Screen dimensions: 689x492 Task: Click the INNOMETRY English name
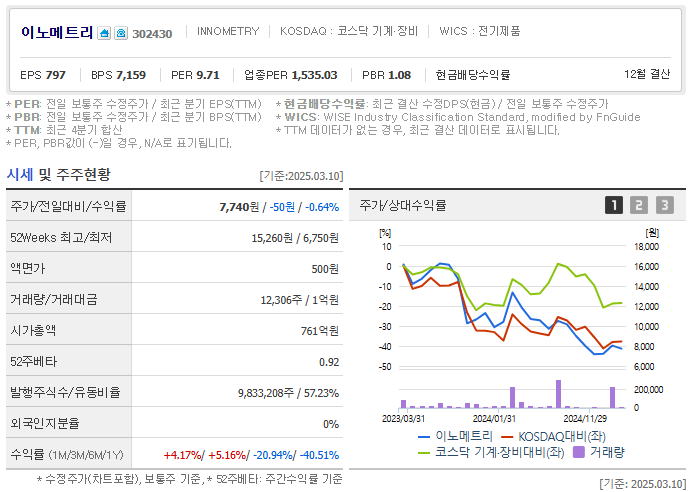coord(228,31)
